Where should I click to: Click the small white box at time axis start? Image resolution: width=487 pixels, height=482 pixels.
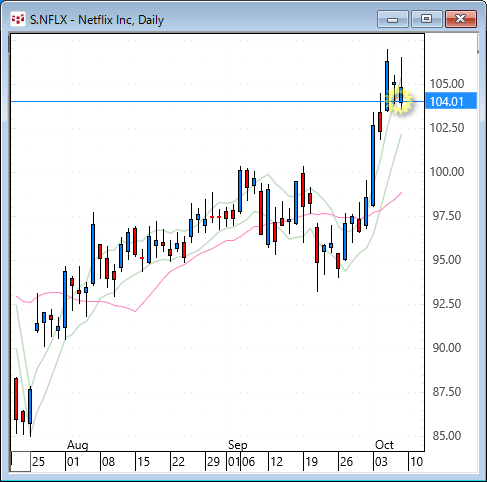click(21, 462)
